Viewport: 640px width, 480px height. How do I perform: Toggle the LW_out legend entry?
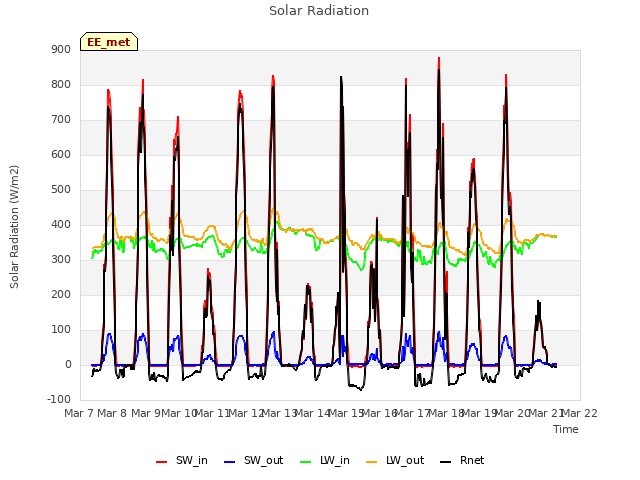[395, 461]
